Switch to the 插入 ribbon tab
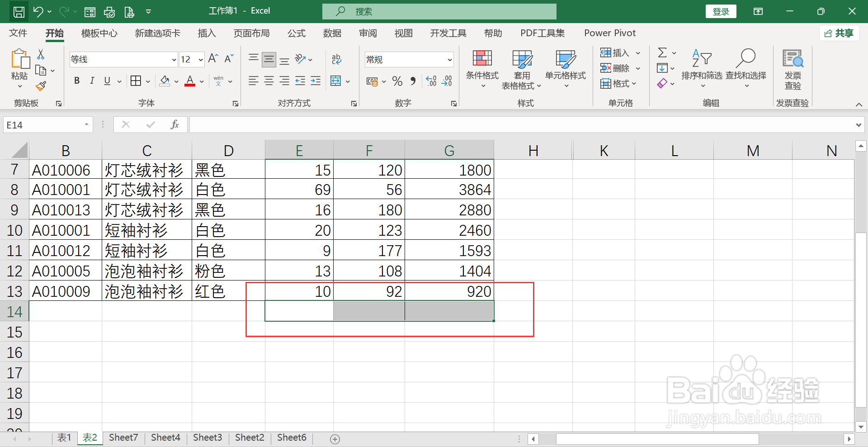Viewport: 868px width, 447px height. coord(207,33)
